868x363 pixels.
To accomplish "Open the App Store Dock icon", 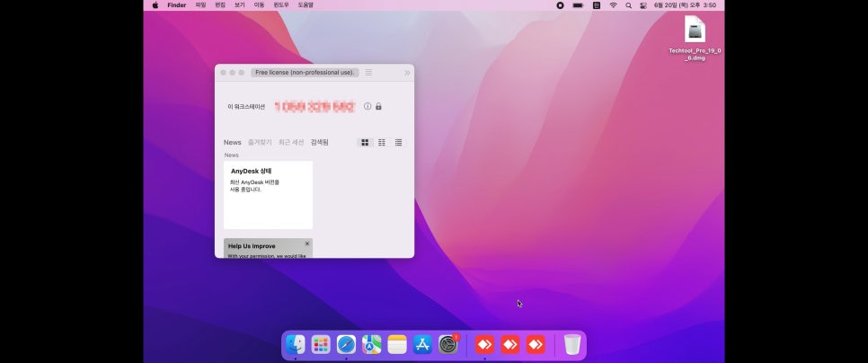I will [x=422, y=345].
